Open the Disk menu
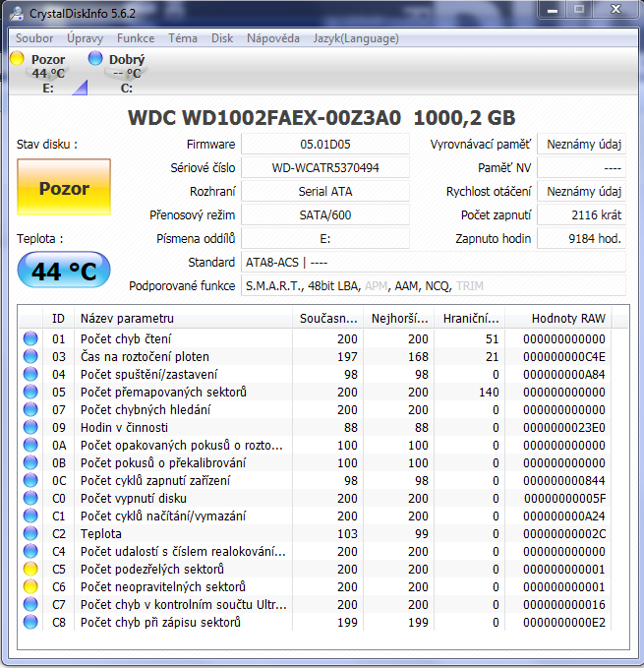Viewport: 644px width, 668px height. [222, 38]
